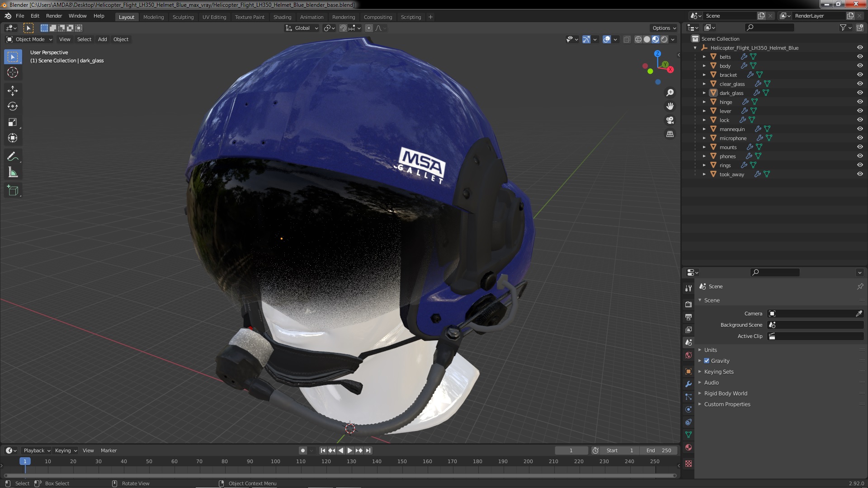Open the Modifier properties wrench tab
This screenshot has width=868, height=488.
pos(689,384)
